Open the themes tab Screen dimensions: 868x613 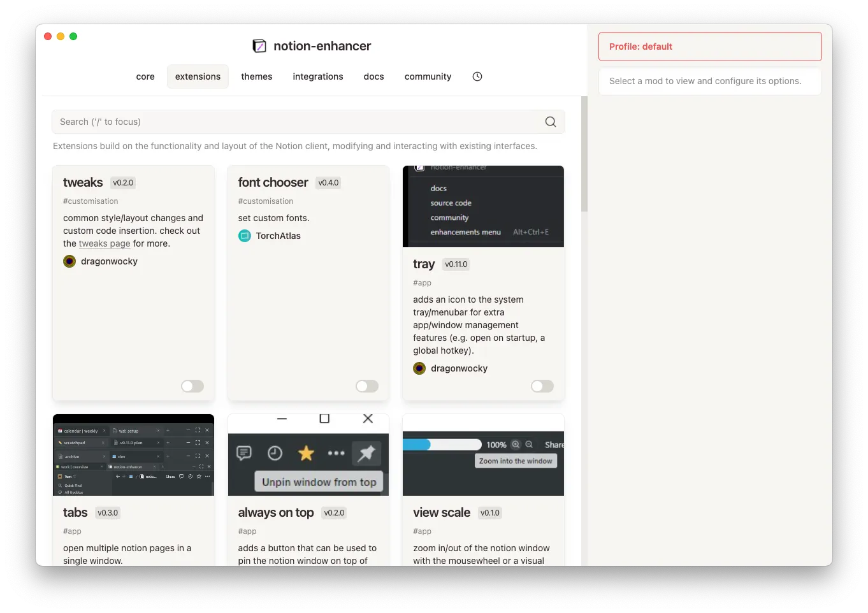257,76
